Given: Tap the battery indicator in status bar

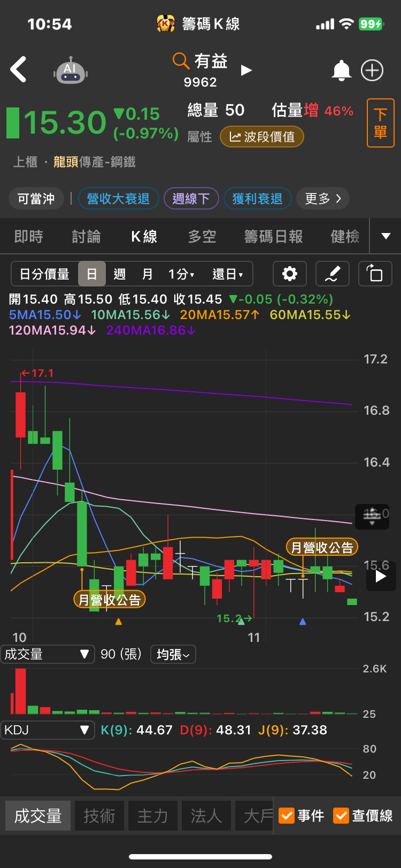Looking at the screenshot, I should coord(371,24).
